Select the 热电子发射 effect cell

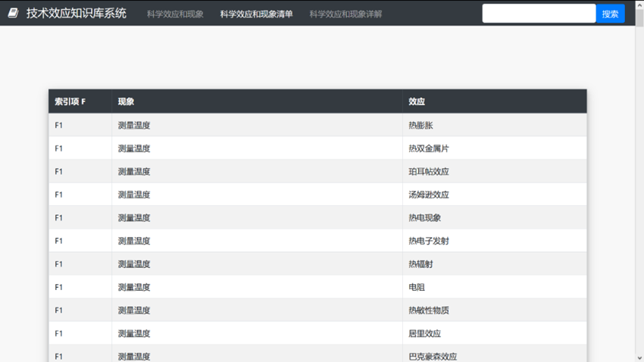(x=495, y=241)
